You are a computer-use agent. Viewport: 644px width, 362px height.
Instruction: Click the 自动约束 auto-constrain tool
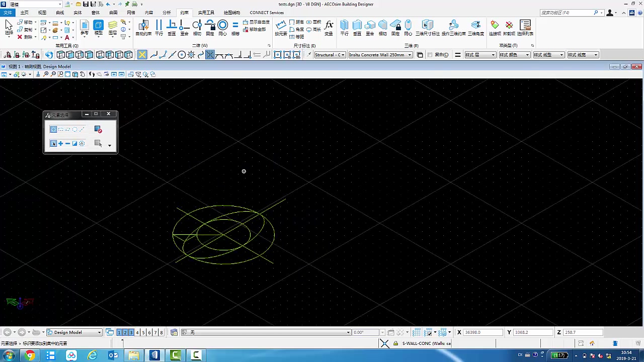(x=143, y=25)
